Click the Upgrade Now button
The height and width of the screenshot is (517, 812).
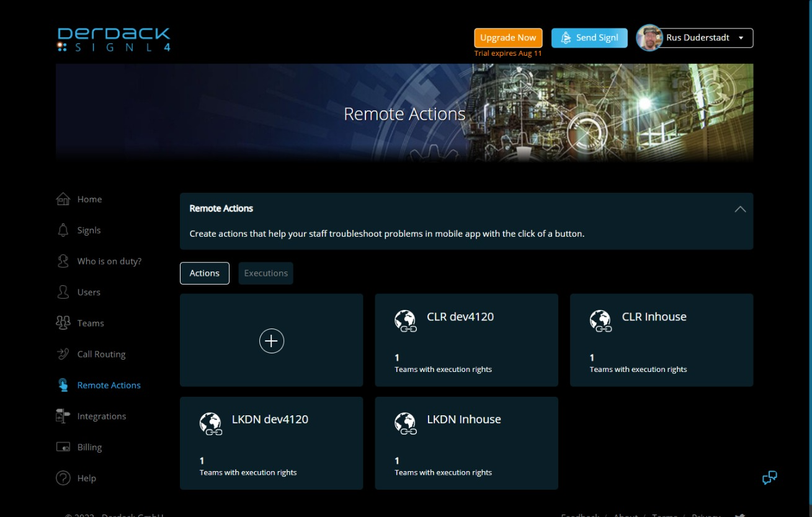pos(507,38)
